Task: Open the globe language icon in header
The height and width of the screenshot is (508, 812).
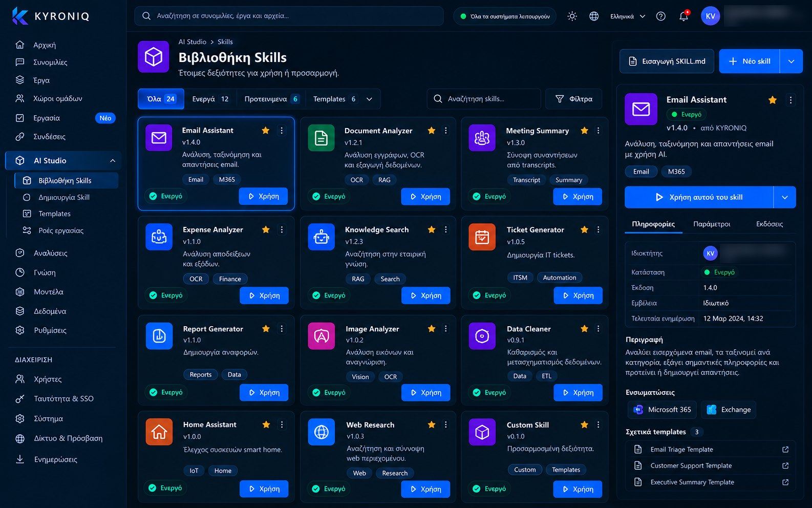Action: (594, 16)
